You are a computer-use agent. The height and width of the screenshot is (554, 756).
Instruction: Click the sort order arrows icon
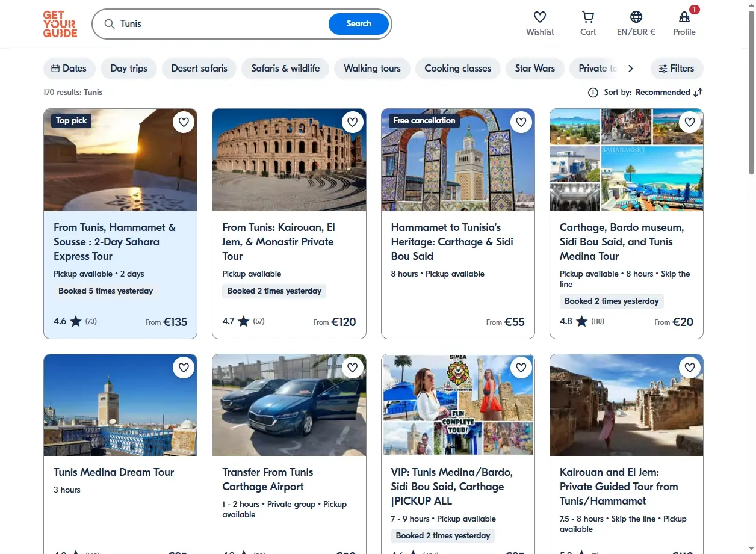[x=698, y=93]
